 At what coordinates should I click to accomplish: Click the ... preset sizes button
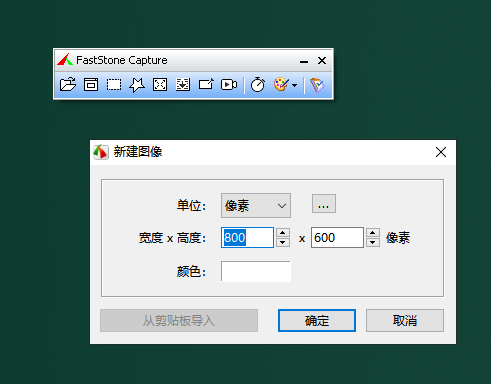tap(324, 203)
